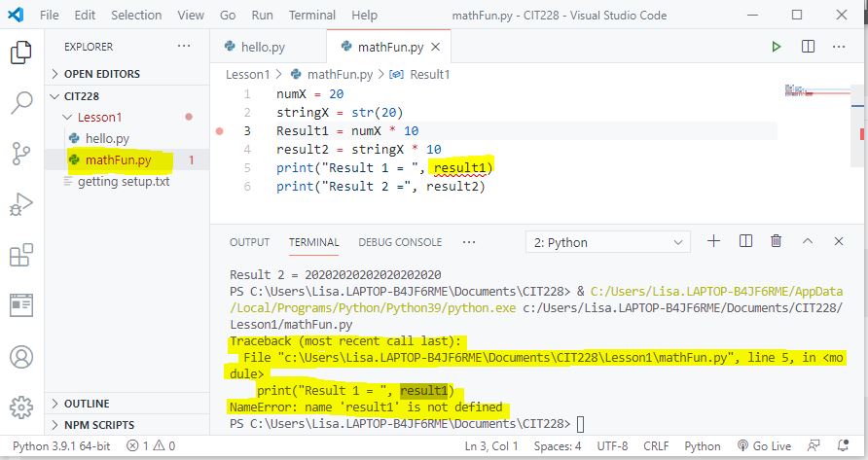
Task: Open getting setup.txt file
Action: pyautogui.click(x=124, y=182)
